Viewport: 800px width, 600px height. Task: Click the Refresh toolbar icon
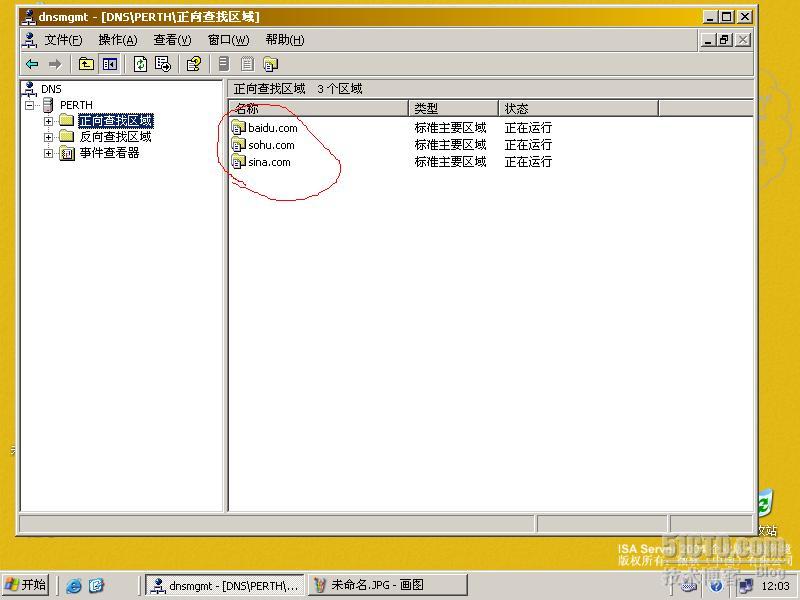[140, 64]
